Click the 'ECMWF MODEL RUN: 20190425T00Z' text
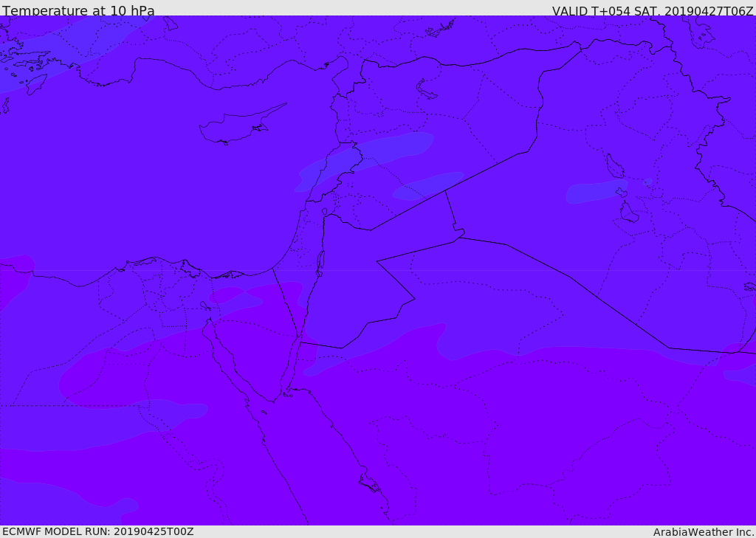 pyautogui.click(x=98, y=531)
